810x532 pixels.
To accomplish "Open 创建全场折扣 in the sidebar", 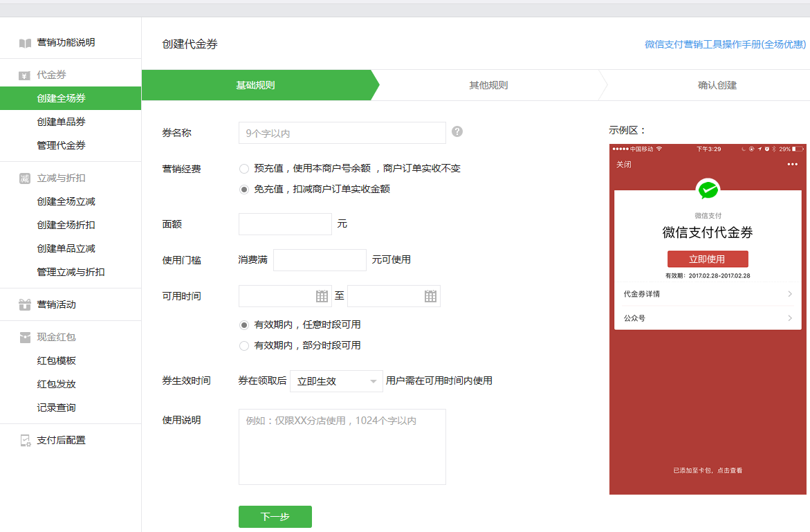I will pyautogui.click(x=66, y=226).
